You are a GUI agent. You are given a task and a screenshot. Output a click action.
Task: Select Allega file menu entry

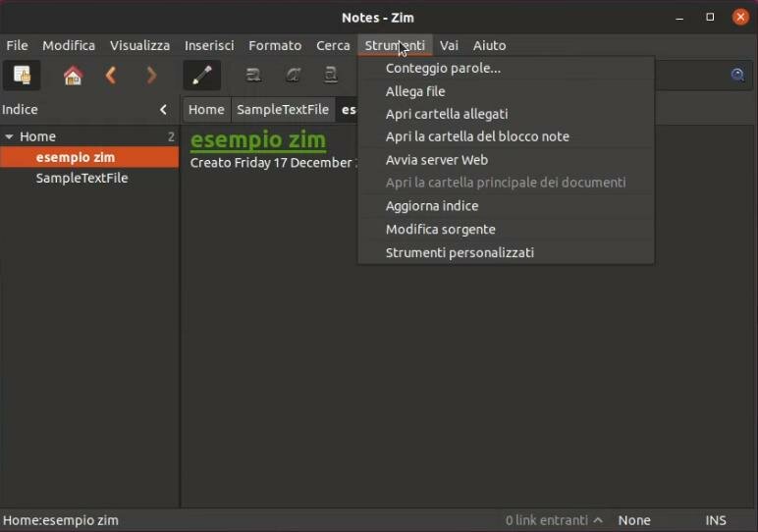(x=506, y=91)
